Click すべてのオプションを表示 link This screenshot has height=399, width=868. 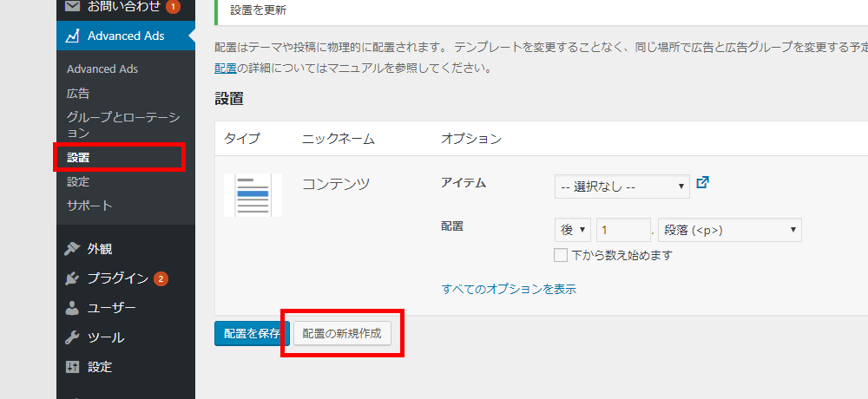(509, 289)
